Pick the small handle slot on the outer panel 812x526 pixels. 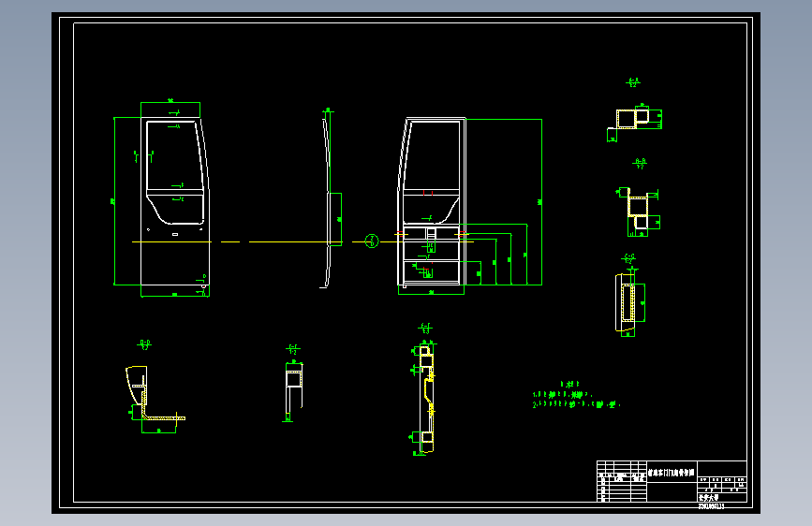(175, 235)
